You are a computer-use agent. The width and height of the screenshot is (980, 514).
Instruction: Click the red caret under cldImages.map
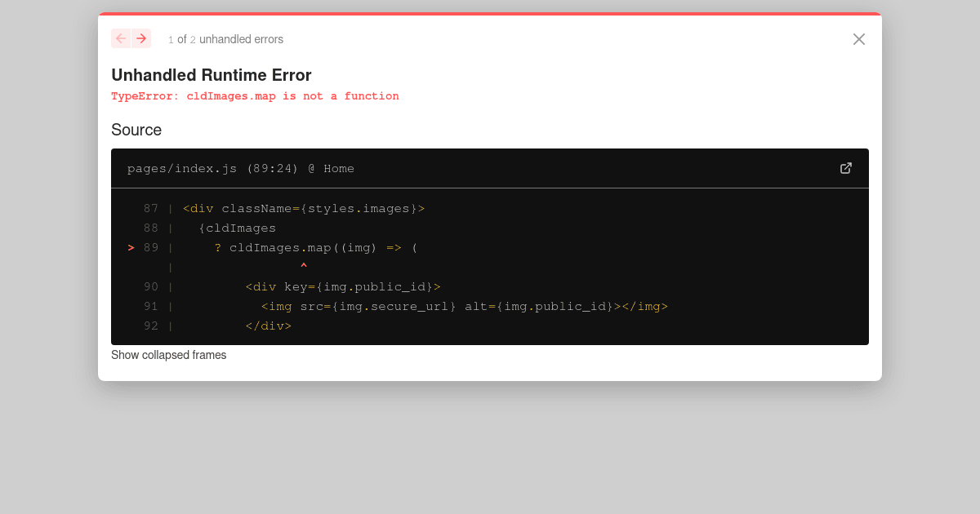[x=303, y=266]
